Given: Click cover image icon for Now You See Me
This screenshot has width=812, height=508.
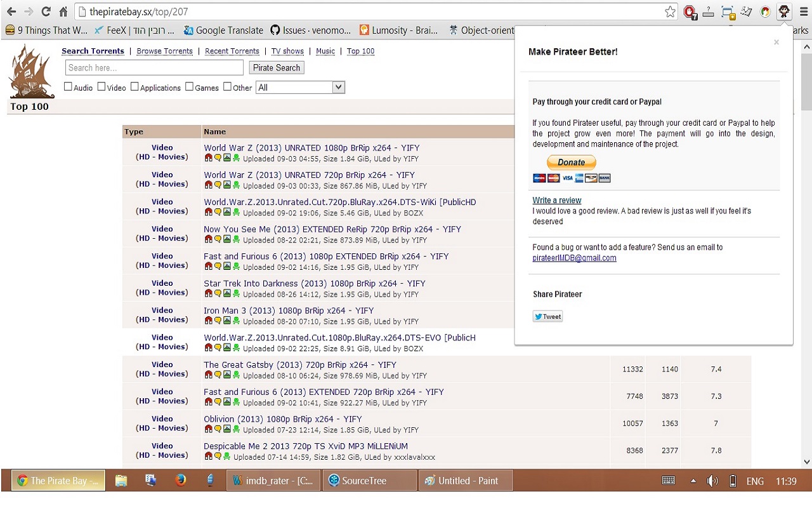Looking at the screenshot, I should (227, 239).
